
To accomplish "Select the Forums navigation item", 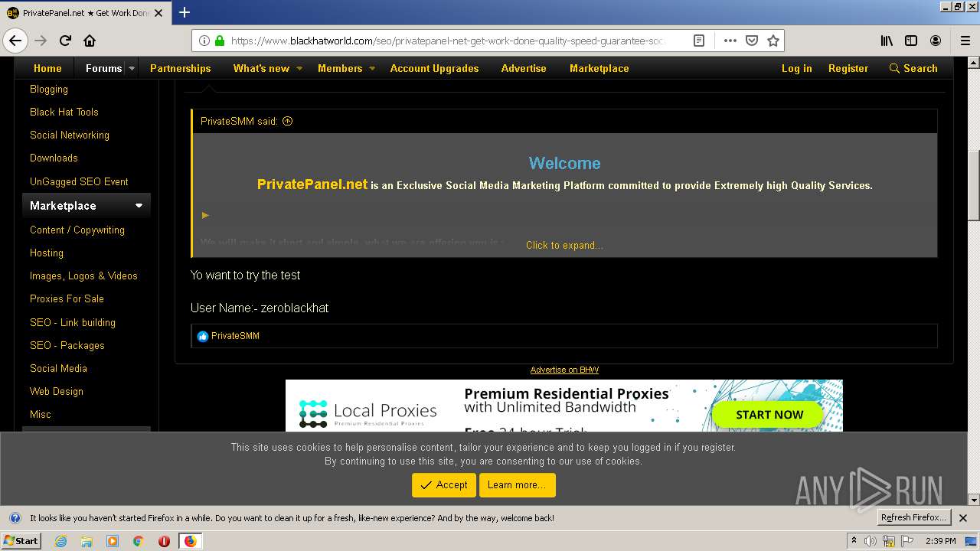I will coord(103,68).
